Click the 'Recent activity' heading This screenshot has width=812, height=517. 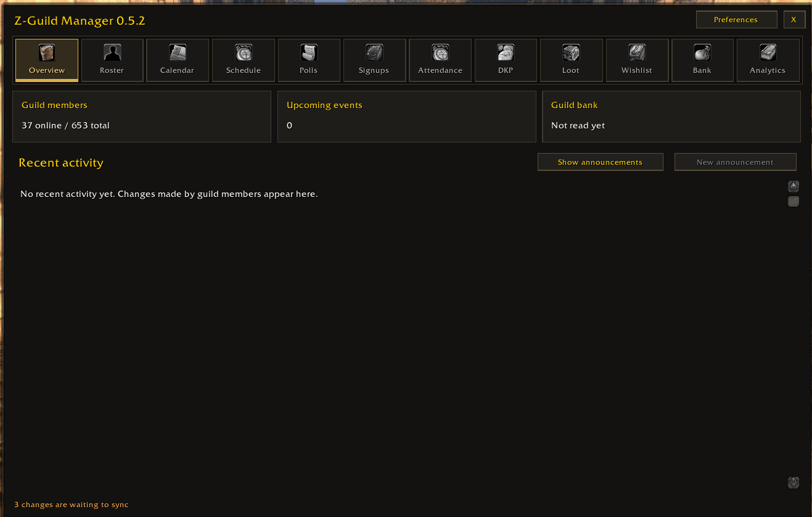(x=61, y=163)
